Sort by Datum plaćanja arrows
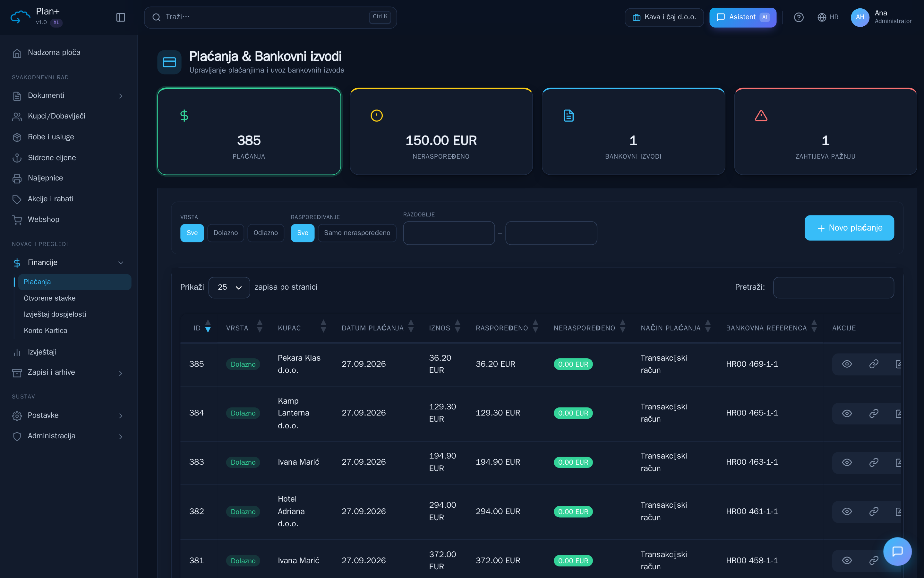Image resolution: width=924 pixels, height=578 pixels. click(411, 327)
